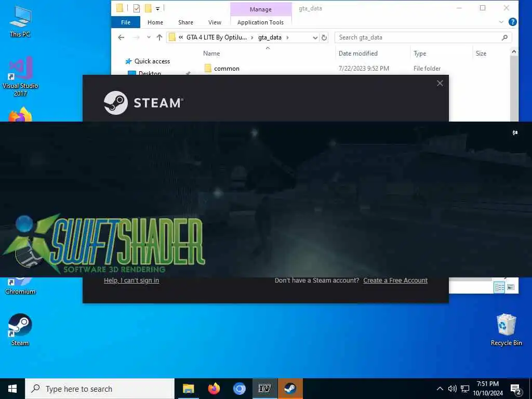Collapse the Explorer ribbon chevron
The width and height of the screenshot is (532, 399).
point(501,22)
